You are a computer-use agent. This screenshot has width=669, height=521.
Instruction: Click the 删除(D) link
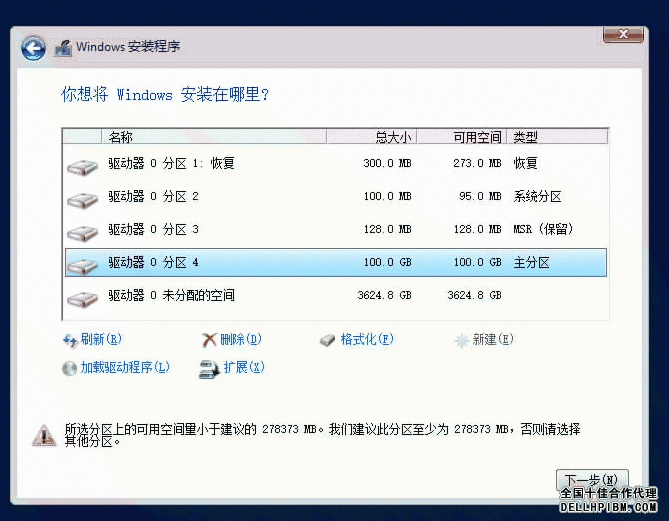241,340
